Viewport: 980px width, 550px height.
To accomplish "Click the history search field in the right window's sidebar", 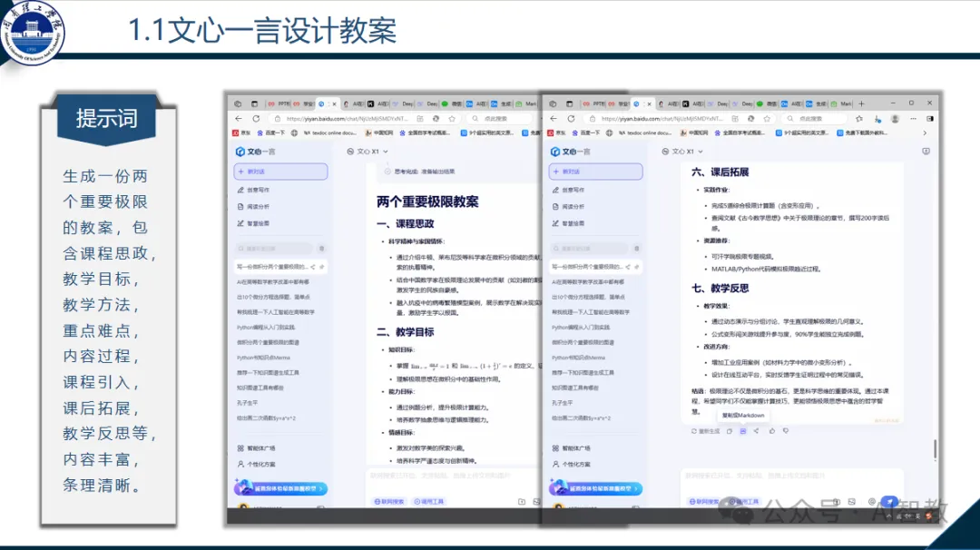I will click(590, 248).
